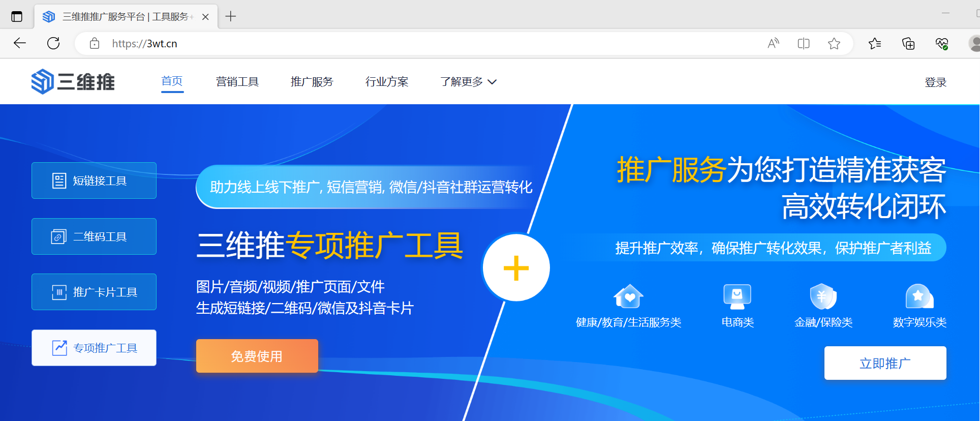980x421 pixels.
Task: Click the 助力线上线下推广 banner text
Action: (371, 187)
